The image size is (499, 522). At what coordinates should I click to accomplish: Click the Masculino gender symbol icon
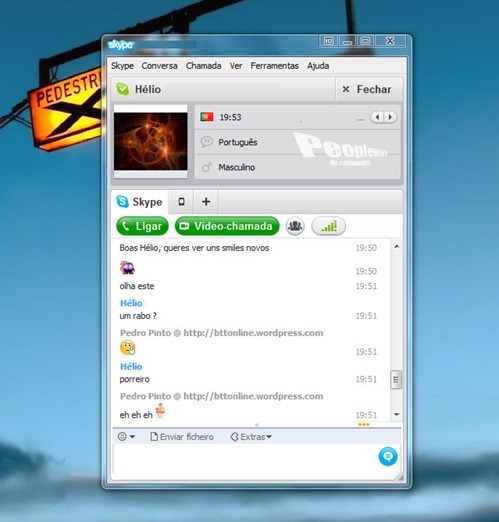tap(207, 167)
